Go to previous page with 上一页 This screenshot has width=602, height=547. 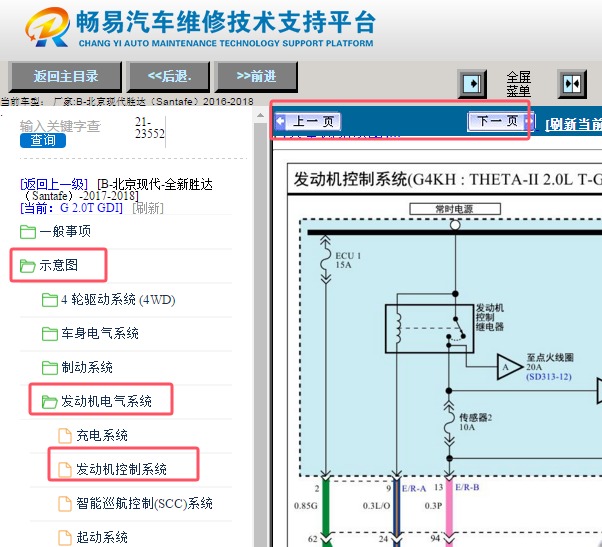[x=308, y=122]
